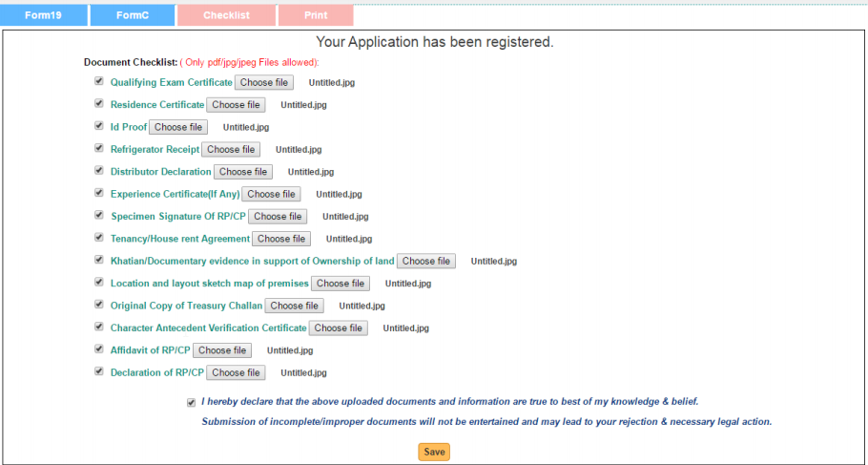Toggle the Residence Certificate checkbox
868x465 pixels.
click(98, 104)
